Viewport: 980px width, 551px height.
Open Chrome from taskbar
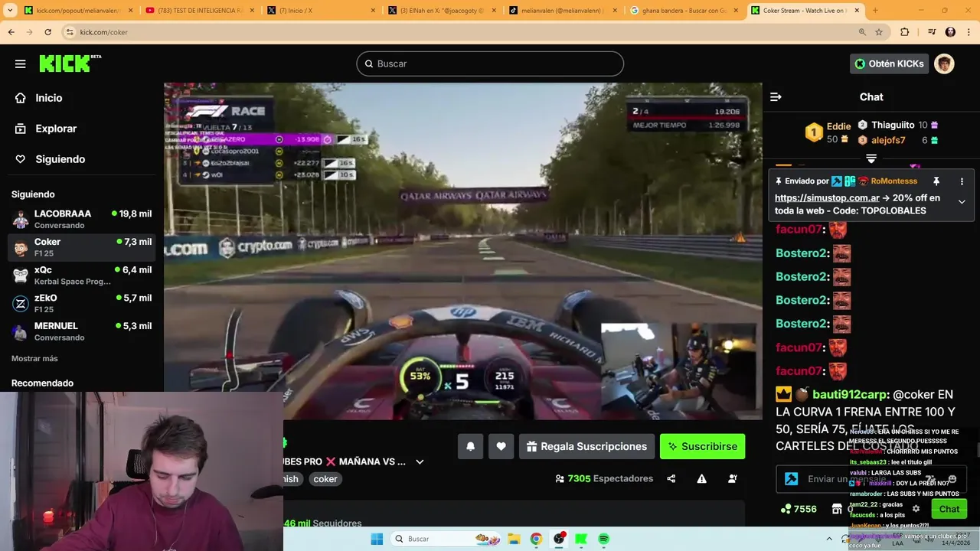tap(536, 539)
